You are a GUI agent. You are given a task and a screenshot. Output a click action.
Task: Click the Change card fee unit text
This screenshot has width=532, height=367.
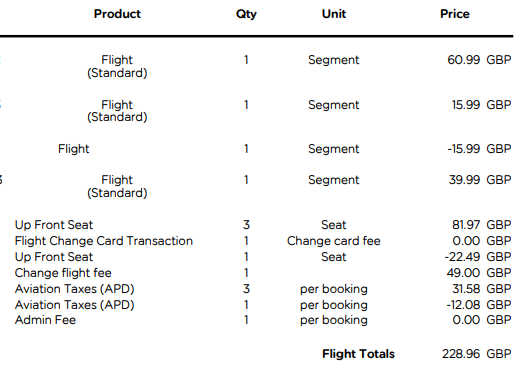334,241
